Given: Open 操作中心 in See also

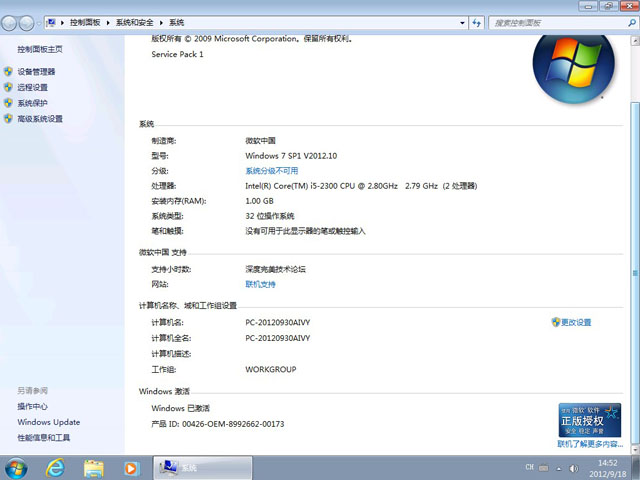Looking at the screenshot, I should click(x=32, y=407).
